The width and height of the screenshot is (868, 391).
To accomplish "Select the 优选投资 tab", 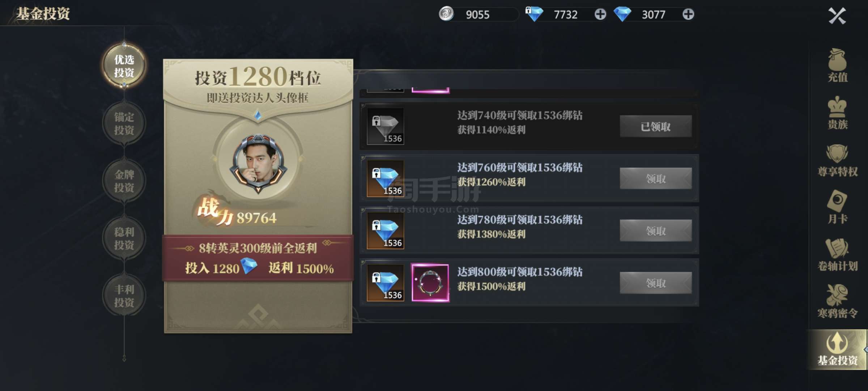I will pyautogui.click(x=124, y=66).
